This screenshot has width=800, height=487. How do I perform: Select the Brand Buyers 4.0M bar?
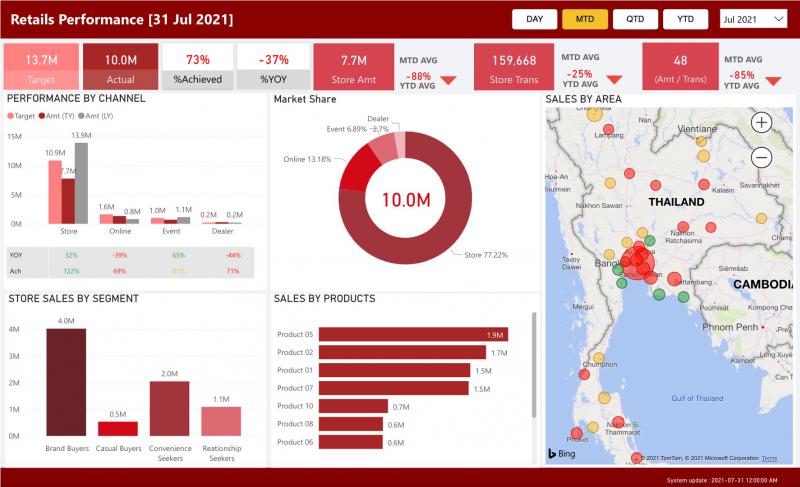(66, 382)
